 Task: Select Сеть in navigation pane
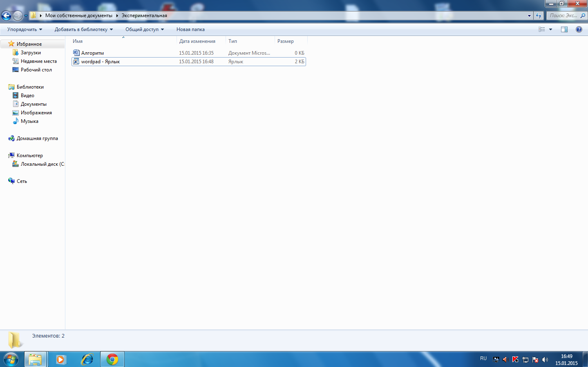point(22,181)
